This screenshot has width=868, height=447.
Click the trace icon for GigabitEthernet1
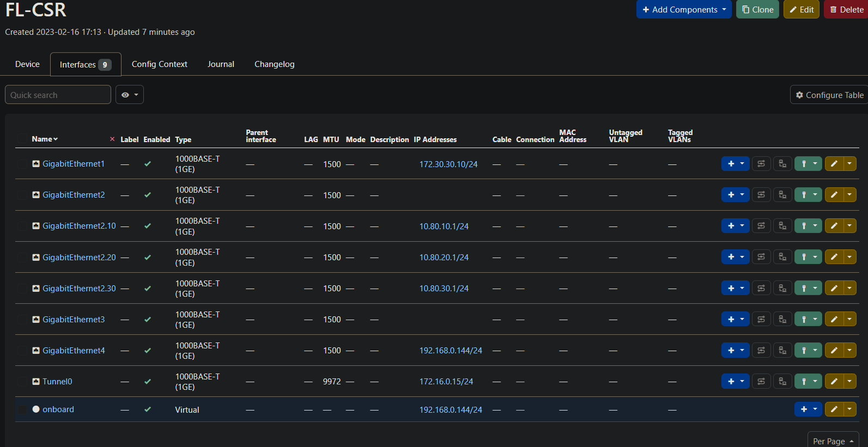[x=761, y=164]
